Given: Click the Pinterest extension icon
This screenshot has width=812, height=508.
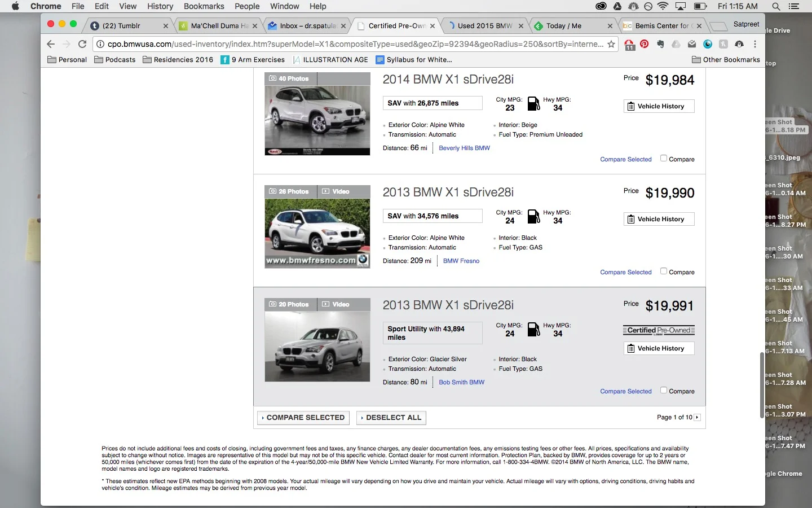Looking at the screenshot, I should point(644,44).
